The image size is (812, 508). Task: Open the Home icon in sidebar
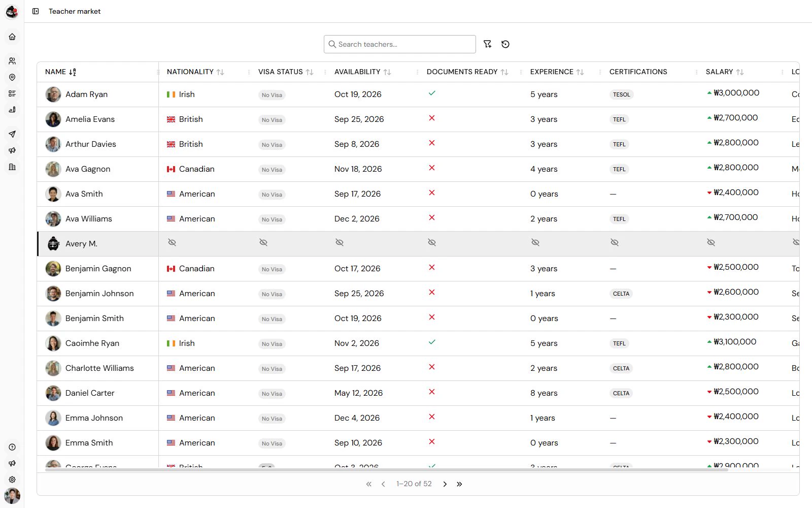[x=12, y=37]
